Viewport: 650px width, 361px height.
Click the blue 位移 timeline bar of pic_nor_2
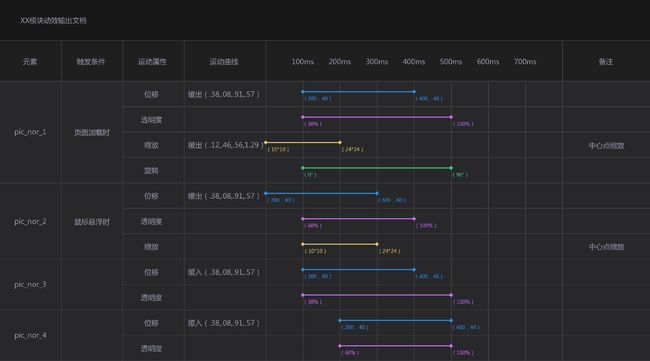(x=321, y=193)
